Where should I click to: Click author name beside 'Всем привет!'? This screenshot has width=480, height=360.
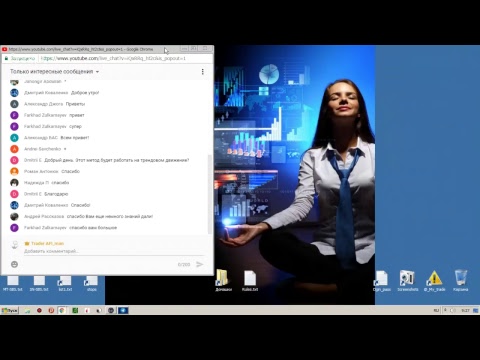pos(41,138)
